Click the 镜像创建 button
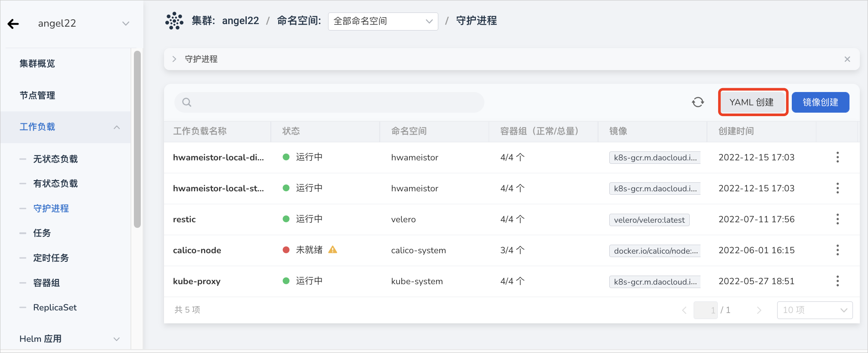Viewport: 868px width, 353px height. (820, 102)
